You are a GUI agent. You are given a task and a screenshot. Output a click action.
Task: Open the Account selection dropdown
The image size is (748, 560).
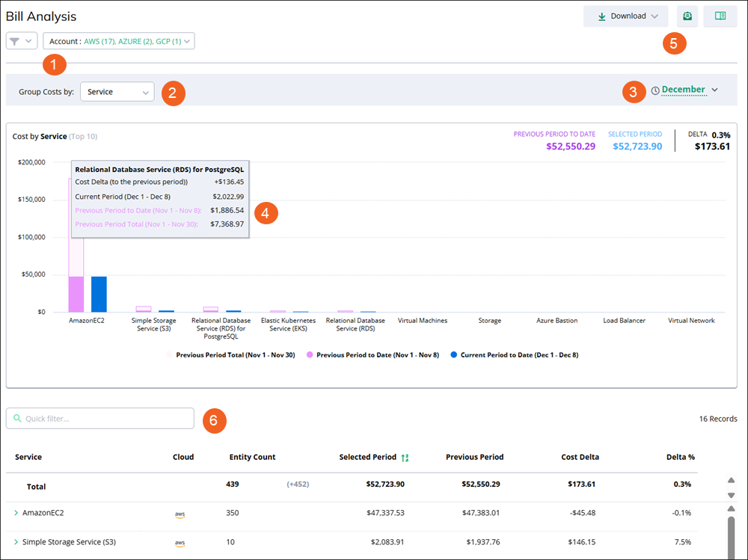pos(119,41)
